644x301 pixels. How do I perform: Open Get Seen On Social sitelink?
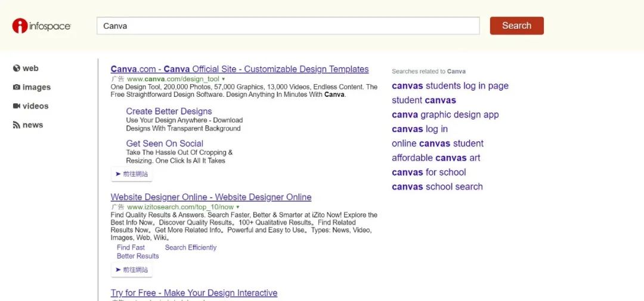165,143
